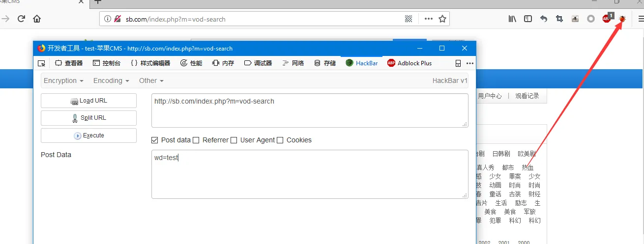Uncheck the Post data checkbox
The image size is (644, 244).
(155, 140)
